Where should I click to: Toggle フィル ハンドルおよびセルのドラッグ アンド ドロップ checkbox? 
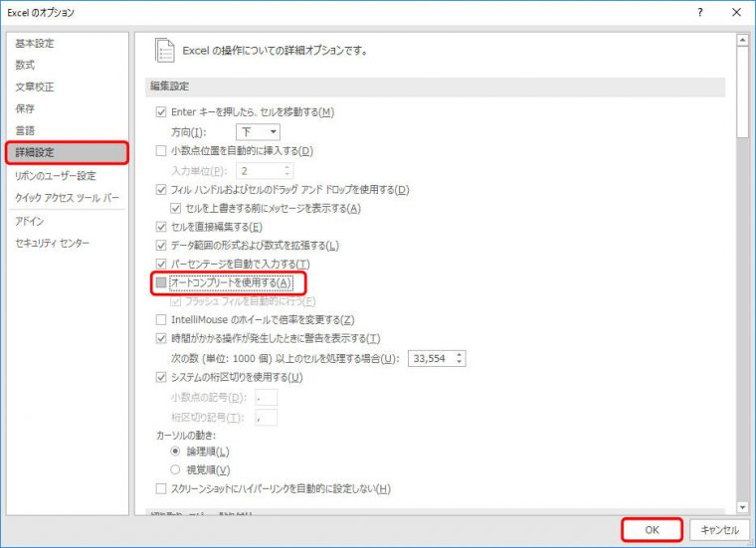click(161, 190)
